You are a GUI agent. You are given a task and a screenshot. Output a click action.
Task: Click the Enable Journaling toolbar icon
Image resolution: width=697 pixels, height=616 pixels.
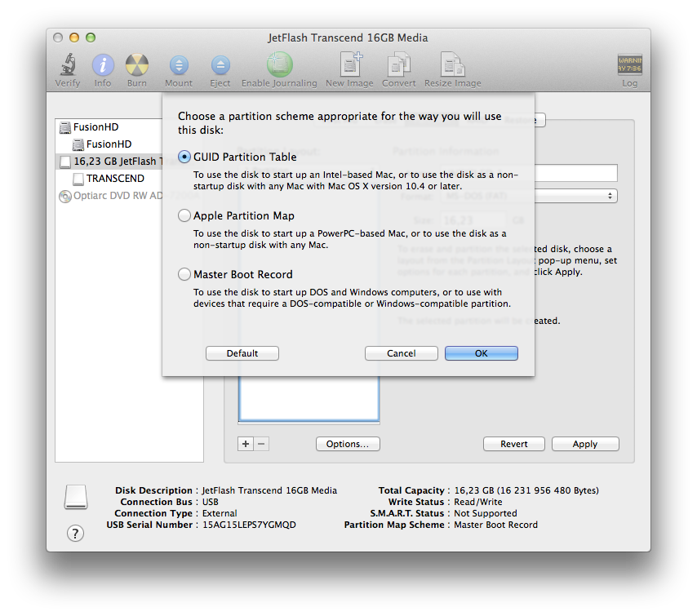click(x=280, y=64)
